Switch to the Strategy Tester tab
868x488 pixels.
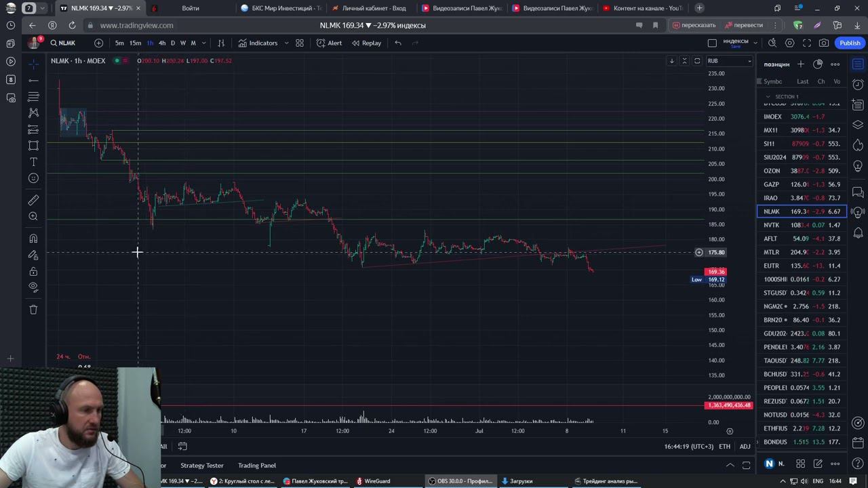(201, 466)
